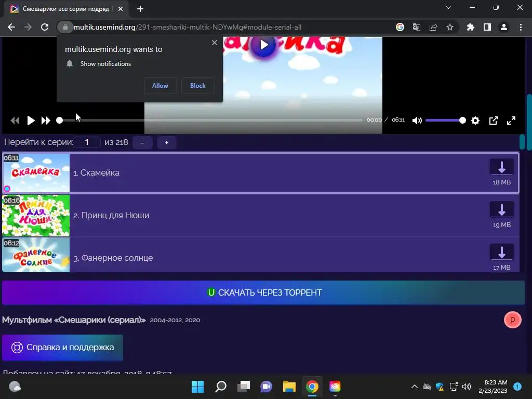Increase episode number with plus button
This screenshot has width=532, height=399.
pyautogui.click(x=167, y=142)
